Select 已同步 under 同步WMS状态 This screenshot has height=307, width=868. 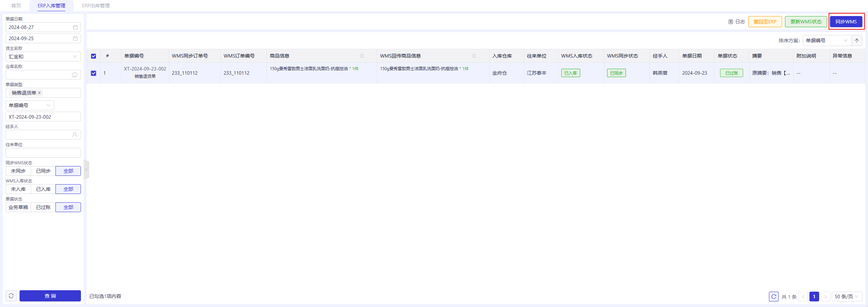43,171
